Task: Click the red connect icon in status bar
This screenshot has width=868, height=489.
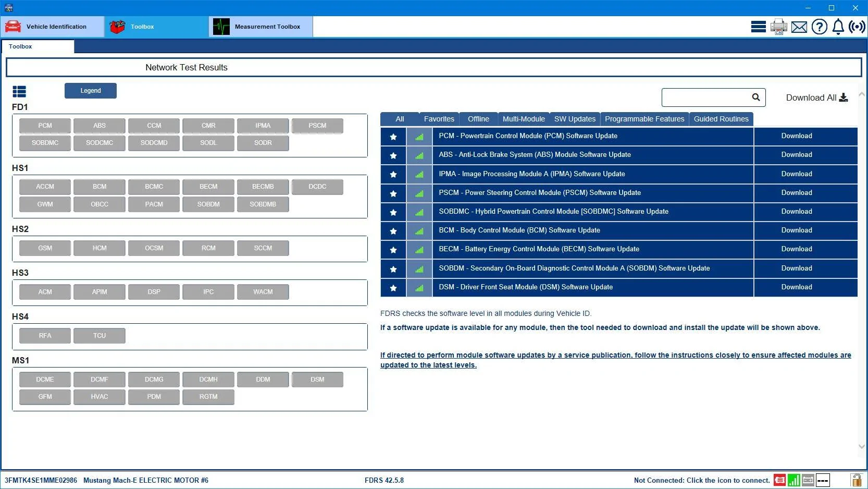Action: [779, 480]
